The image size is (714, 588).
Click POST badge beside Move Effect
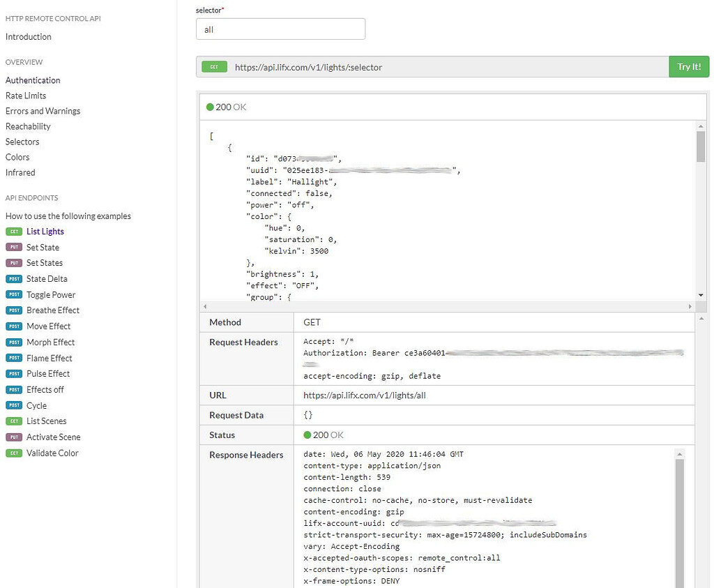(14, 326)
